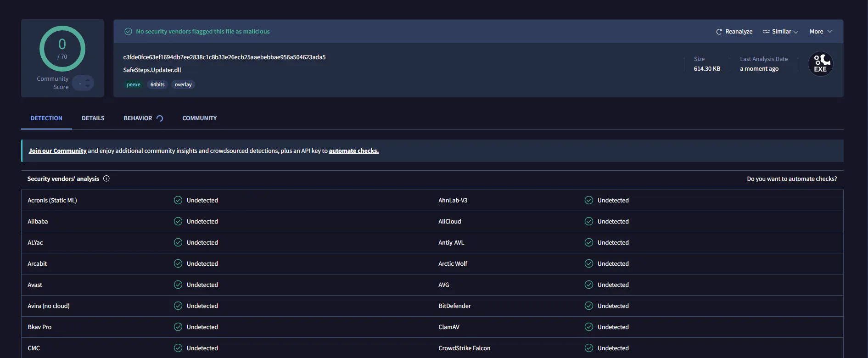The image size is (868, 358).
Task: Click the Alibaba vendor name
Action: click(38, 222)
